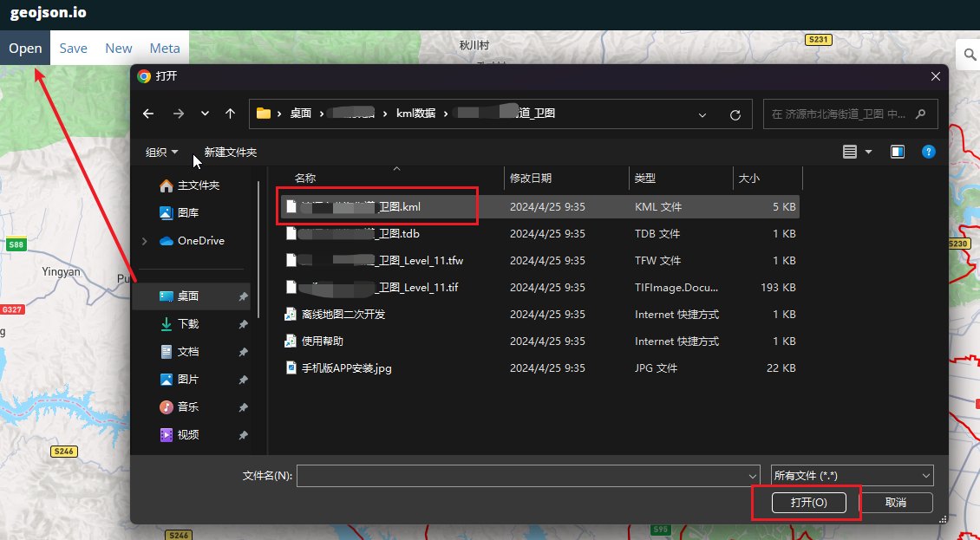Click the 取消 button
The width and height of the screenshot is (980, 540).
pyautogui.click(x=896, y=503)
